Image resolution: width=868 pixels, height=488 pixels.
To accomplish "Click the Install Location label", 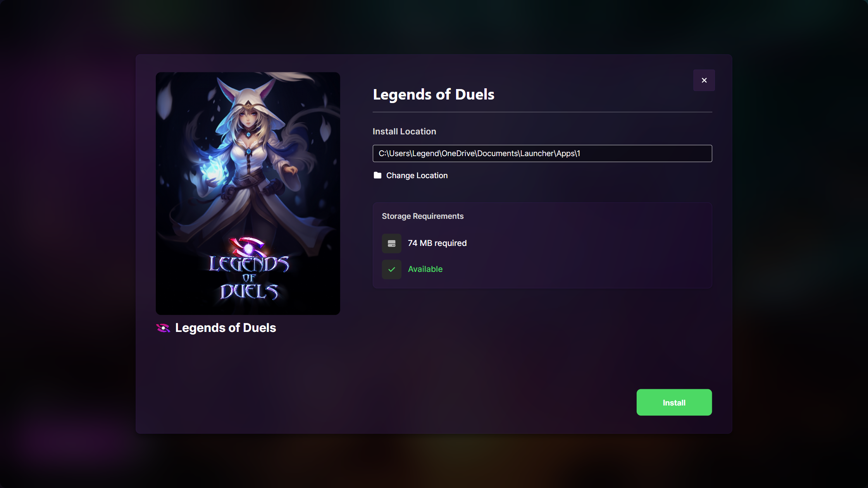I will coord(404,131).
